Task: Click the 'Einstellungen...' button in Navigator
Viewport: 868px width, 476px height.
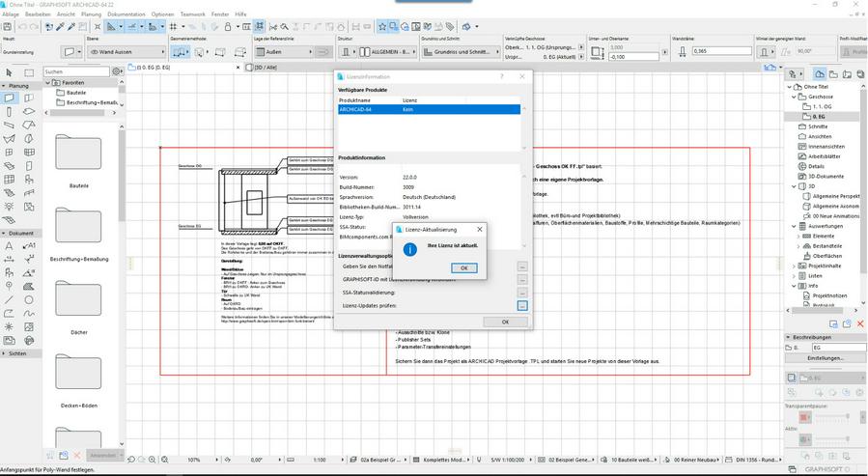Action: (x=825, y=358)
